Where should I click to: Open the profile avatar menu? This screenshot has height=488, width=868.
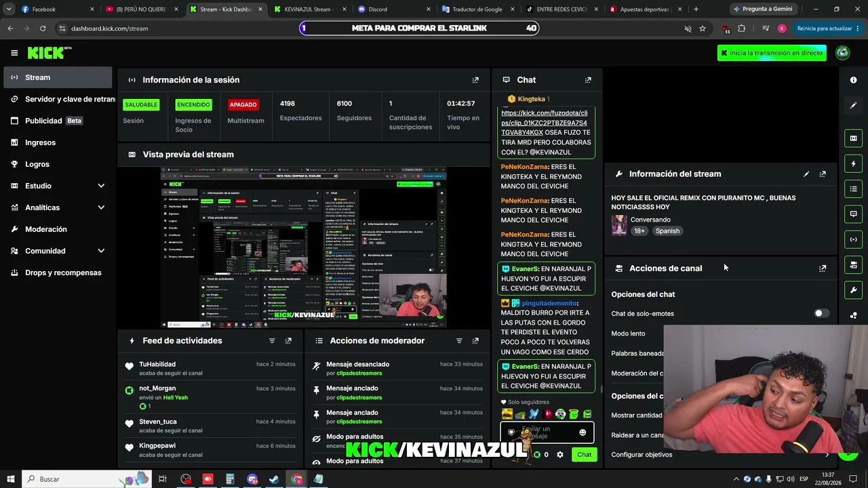tap(843, 53)
